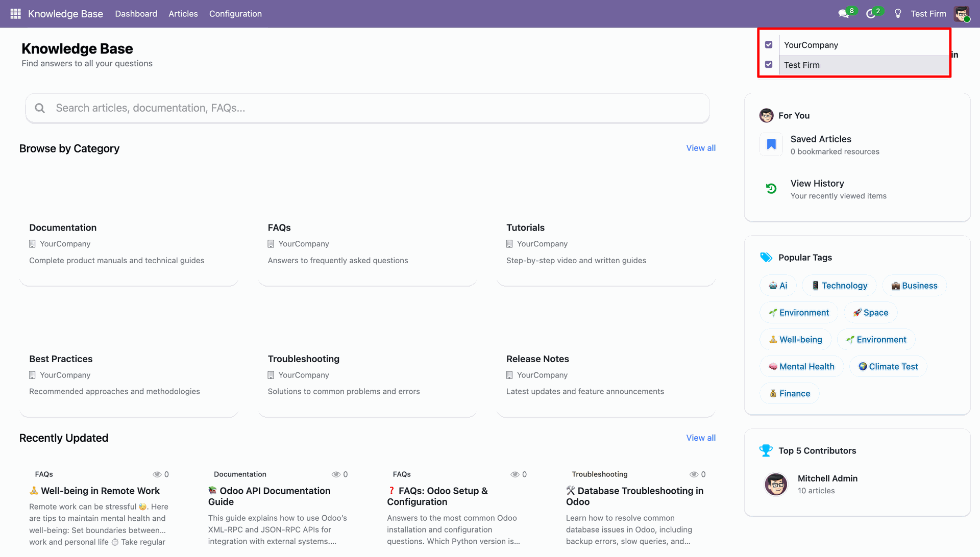Uncheck the Test Firm checkbox
980x557 pixels.
point(769,65)
